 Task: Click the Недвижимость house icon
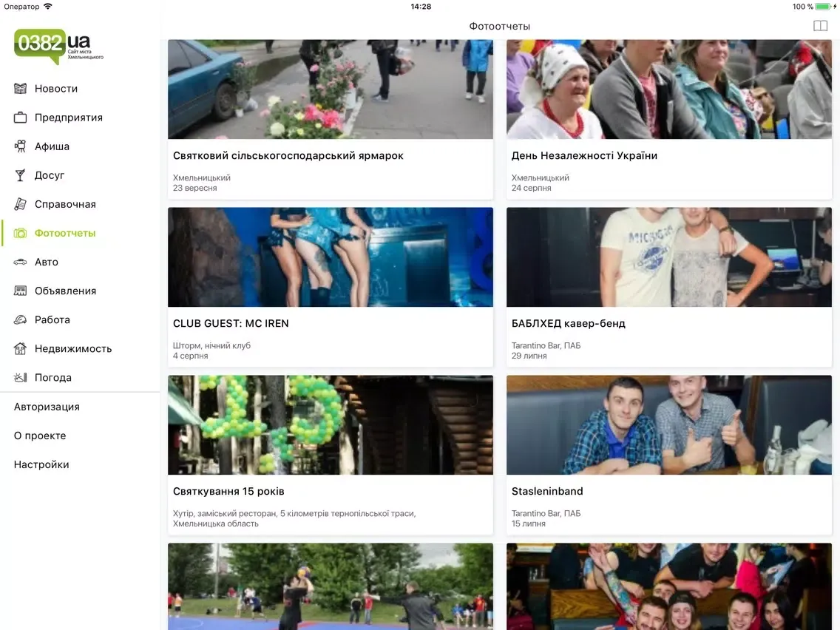pos(21,349)
